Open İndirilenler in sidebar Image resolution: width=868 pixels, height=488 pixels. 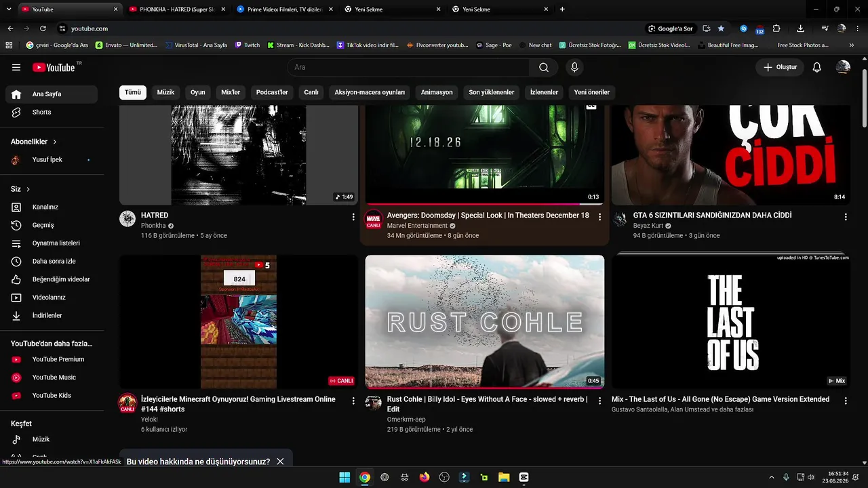pyautogui.click(x=52, y=316)
